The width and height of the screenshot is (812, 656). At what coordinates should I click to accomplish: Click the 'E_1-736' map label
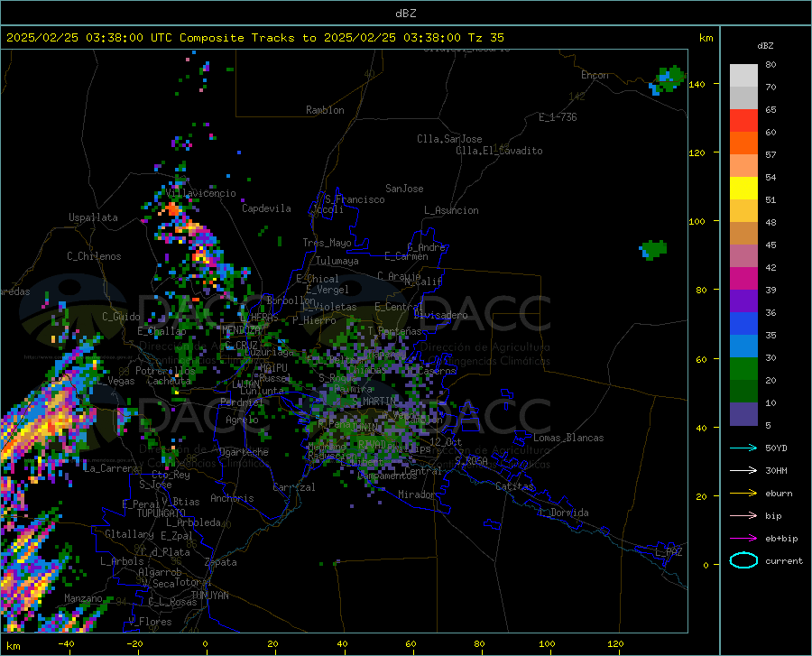pos(558,117)
